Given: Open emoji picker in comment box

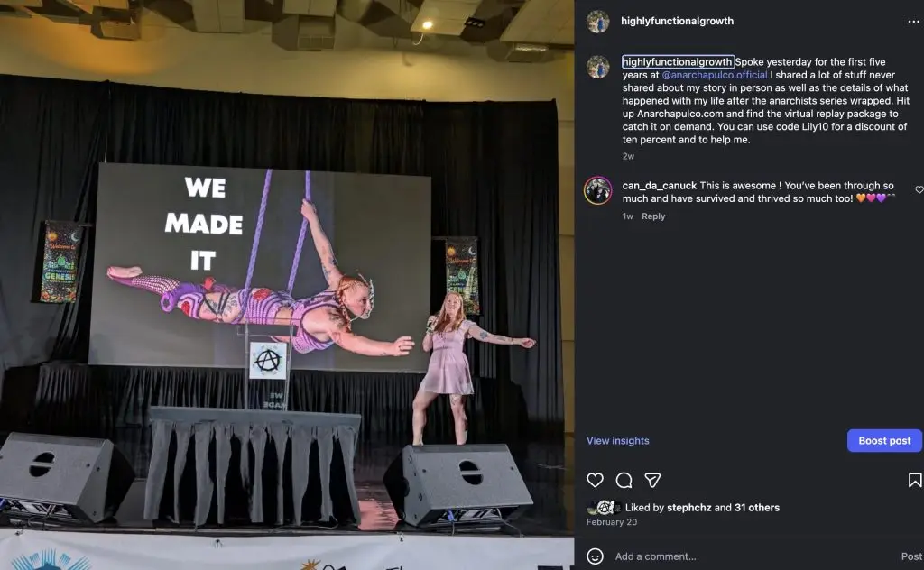Looking at the screenshot, I should point(595,556).
